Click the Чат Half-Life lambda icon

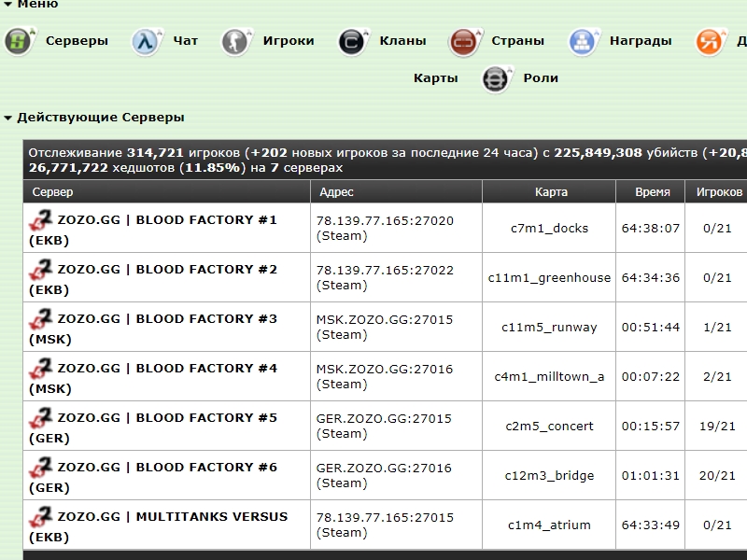click(146, 41)
